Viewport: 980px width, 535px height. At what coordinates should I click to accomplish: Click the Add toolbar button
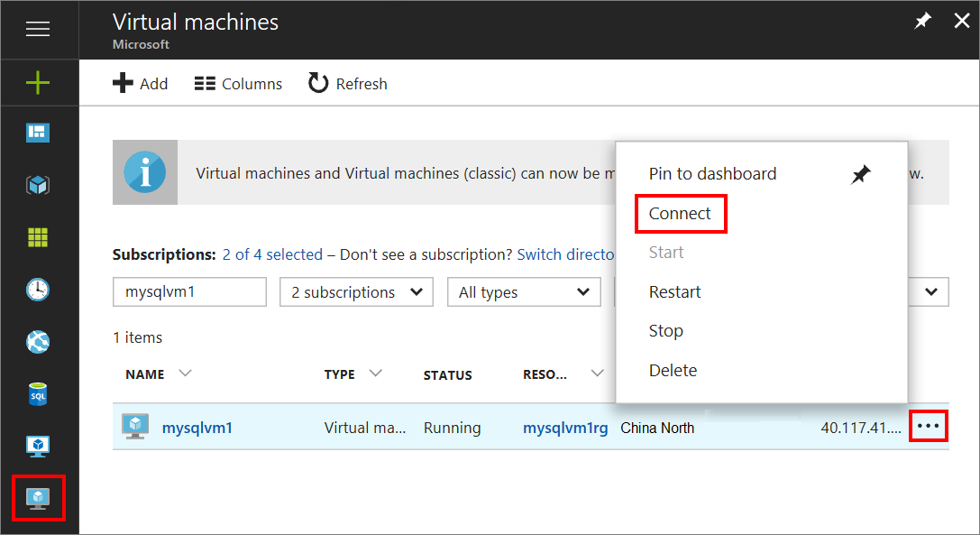[x=141, y=84]
